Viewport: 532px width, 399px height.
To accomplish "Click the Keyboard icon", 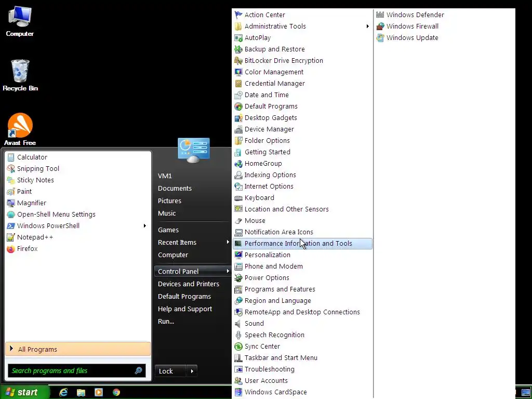I will (238, 198).
